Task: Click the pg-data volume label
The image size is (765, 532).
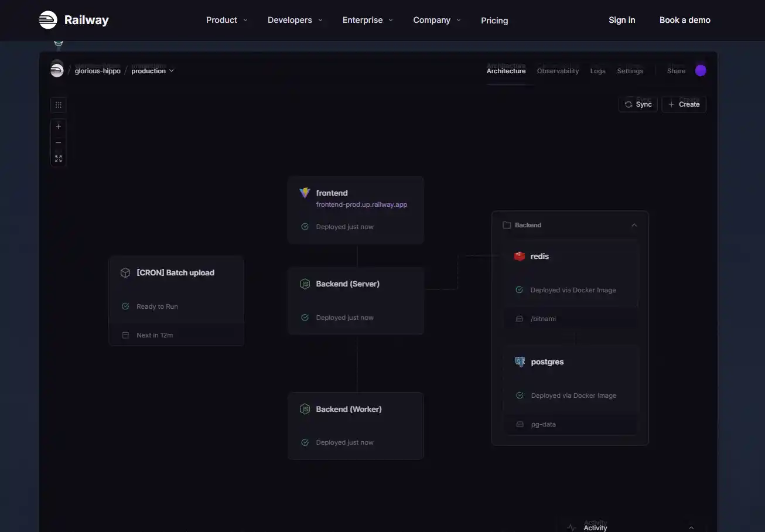Action: (x=544, y=424)
